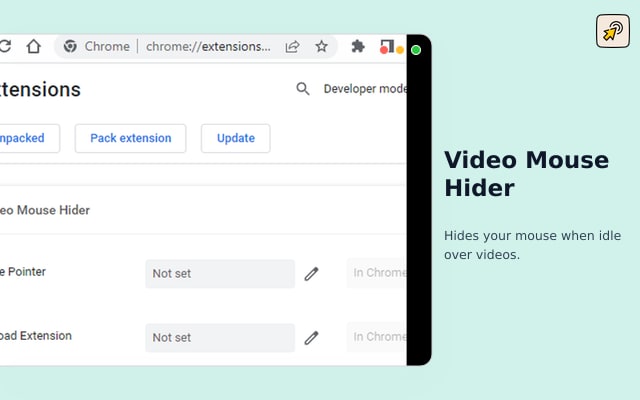The image size is (640, 400).
Task: Toggle the Developer mode option
Action: point(365,89)
